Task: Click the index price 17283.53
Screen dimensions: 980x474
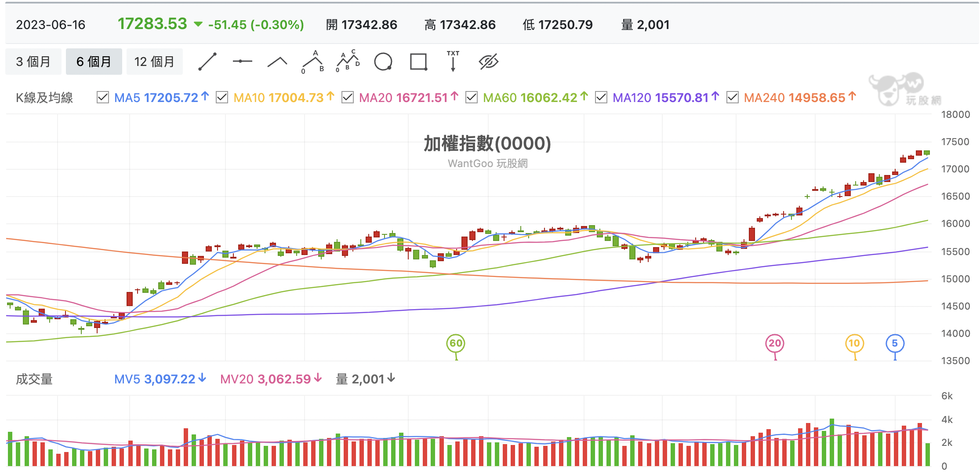Action: [152, 24]
